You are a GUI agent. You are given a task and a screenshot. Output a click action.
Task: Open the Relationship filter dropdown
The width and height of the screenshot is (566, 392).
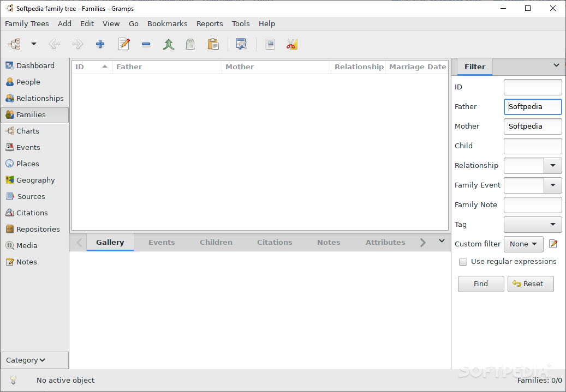(x=553, y=166)
